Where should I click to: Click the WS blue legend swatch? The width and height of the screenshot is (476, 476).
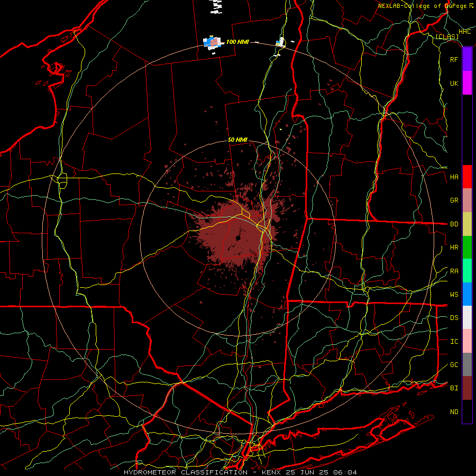(x=467, y=294)
